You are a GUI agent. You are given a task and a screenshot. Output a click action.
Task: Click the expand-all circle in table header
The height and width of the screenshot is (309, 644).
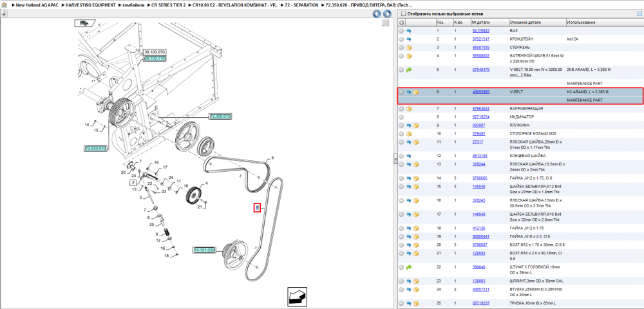[x=402, y=23]
